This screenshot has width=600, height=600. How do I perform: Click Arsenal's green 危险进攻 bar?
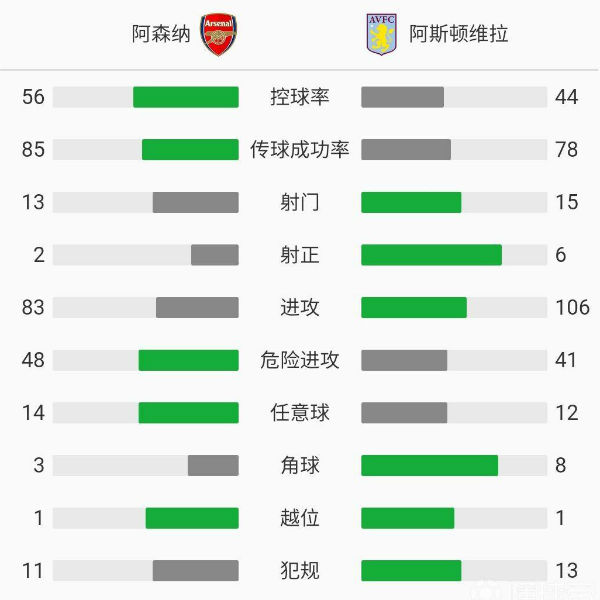(188, 360)
